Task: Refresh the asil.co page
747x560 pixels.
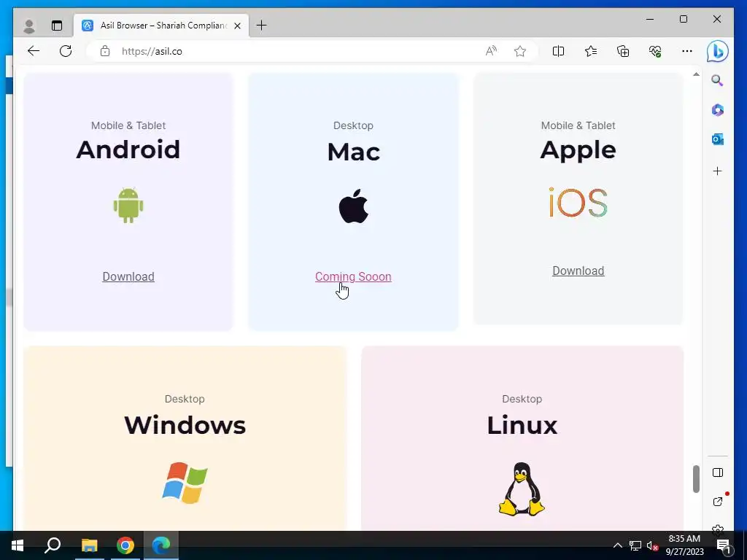Action: [66, 51]
